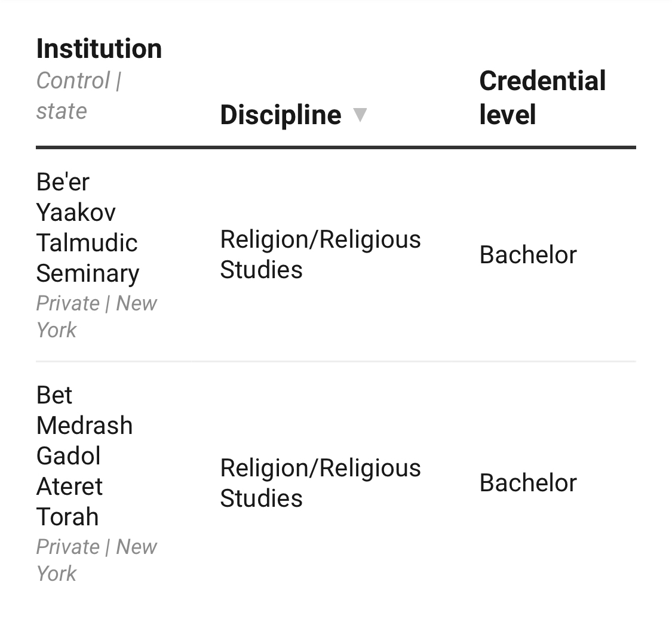Screen dimensions: 672x622
Task: Click the sort arrow beside Discipline
Action: pyautogui.click(x=360, y=114)
